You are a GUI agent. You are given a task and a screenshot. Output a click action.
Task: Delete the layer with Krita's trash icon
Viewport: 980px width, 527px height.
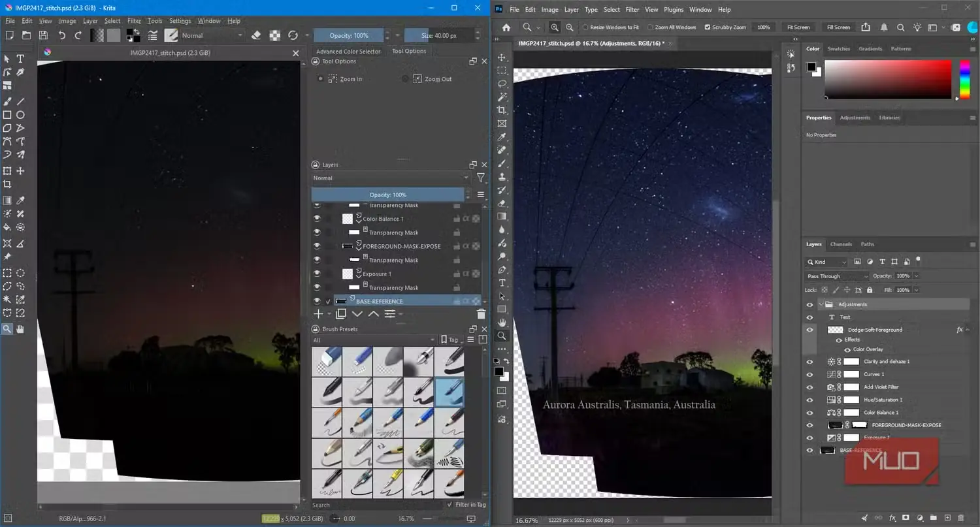[x=481, y=314]
